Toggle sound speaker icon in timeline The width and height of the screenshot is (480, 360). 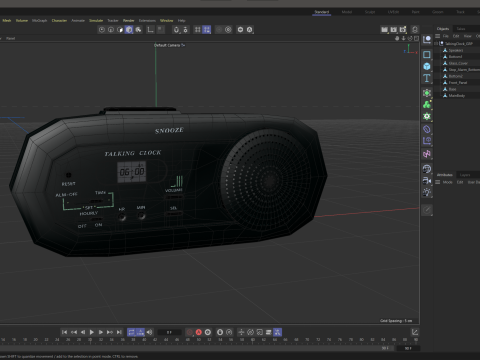[x=149, y=332]
